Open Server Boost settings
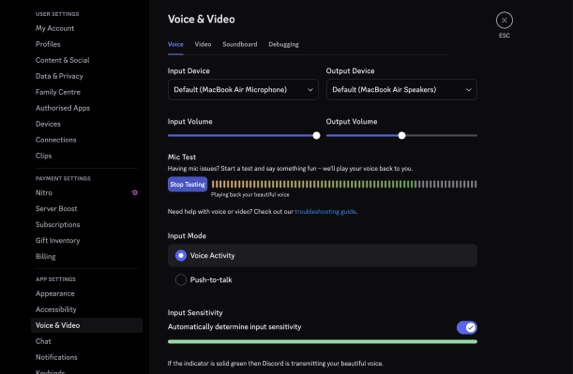Image resolution: width=573 pixels, height=374 pixels. (56, 208)
